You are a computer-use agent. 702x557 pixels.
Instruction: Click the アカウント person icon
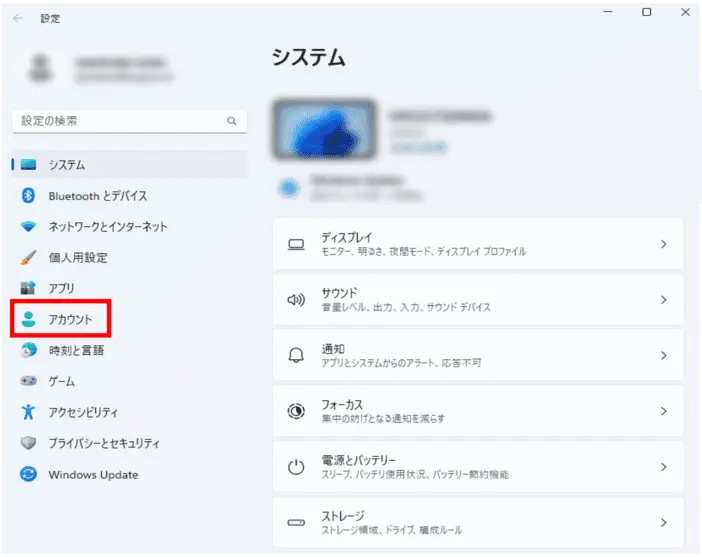29,320
